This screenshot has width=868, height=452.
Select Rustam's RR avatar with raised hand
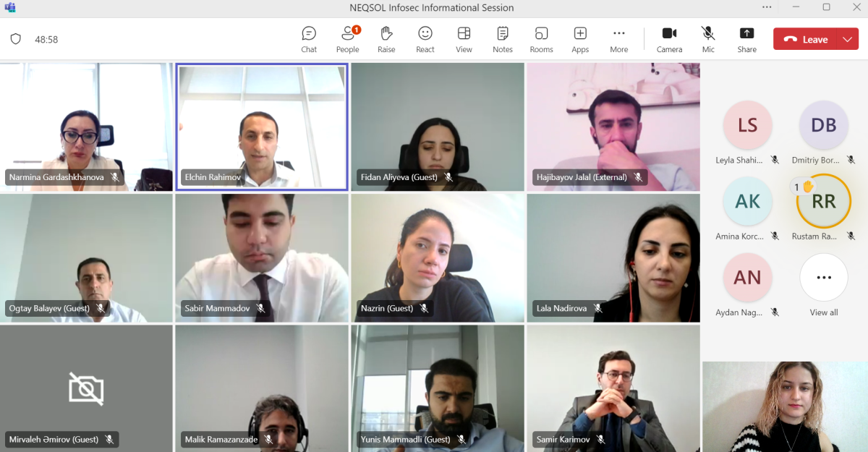(x=824, y=201)
